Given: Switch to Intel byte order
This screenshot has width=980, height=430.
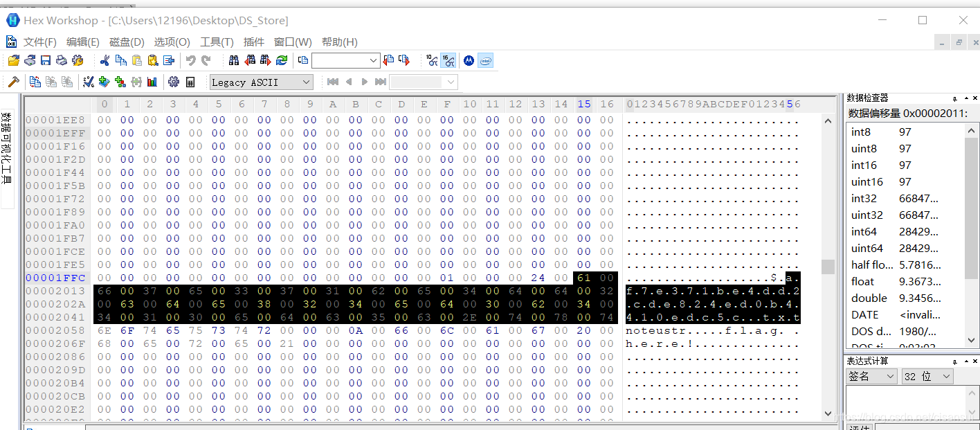Looking at the screenshot, I should pyautogui.click(x=486, y=60).
